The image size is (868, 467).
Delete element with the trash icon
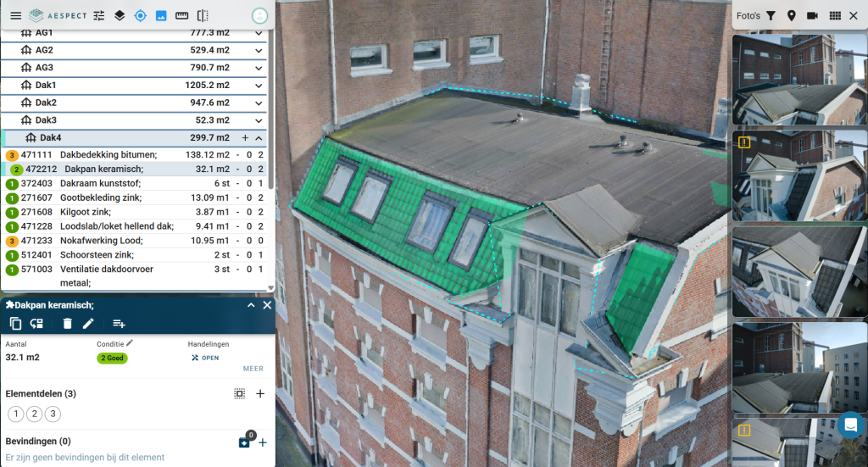click(68, 323)
